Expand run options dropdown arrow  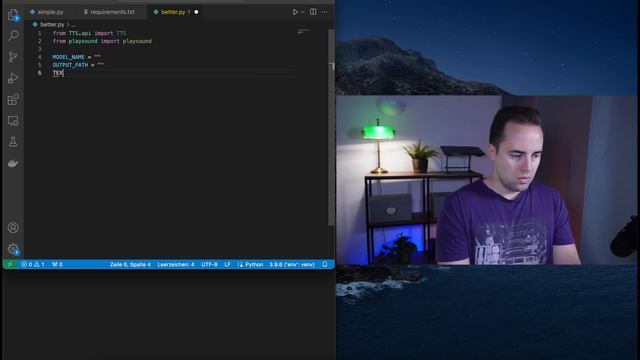[303, 12]
